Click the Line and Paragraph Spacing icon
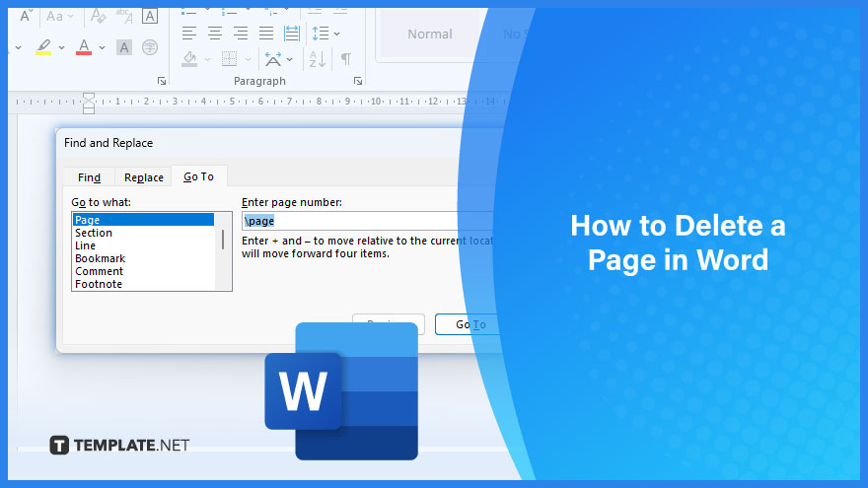This screenshot has width=868, height=488. (321, 34)
